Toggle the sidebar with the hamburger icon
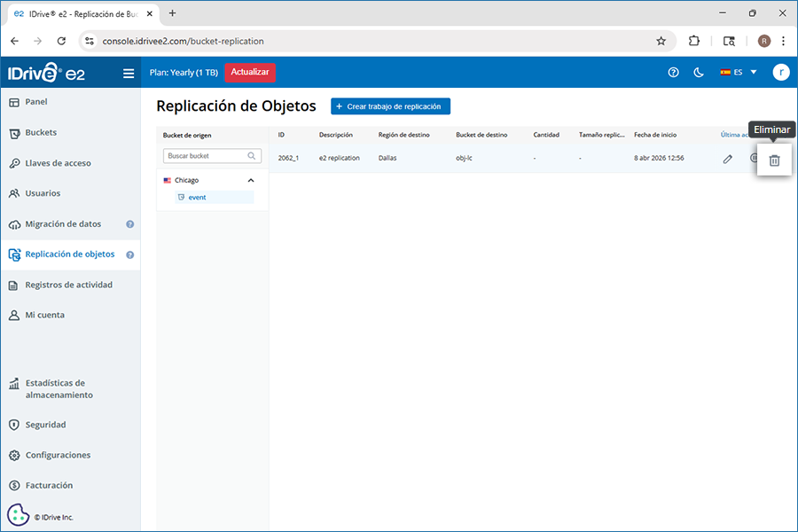Viewport: 798px width, 532px height. 129,74
